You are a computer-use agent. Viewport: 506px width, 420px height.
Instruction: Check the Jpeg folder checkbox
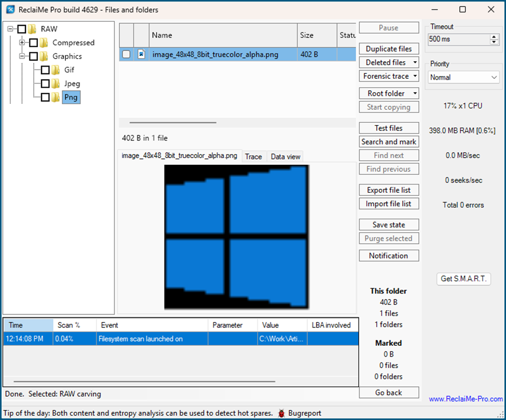pos(46,84)
